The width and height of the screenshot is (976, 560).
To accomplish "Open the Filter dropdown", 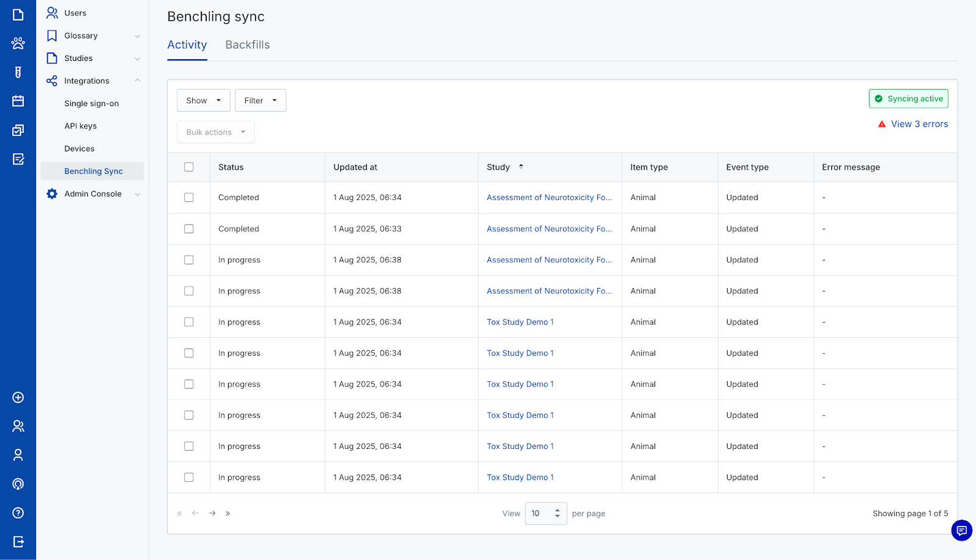I will [x=260, y=101].
